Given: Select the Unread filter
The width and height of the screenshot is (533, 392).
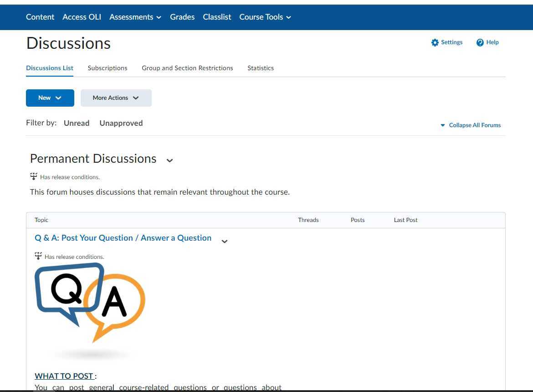Looking at the screenshot, I should 76,123.
